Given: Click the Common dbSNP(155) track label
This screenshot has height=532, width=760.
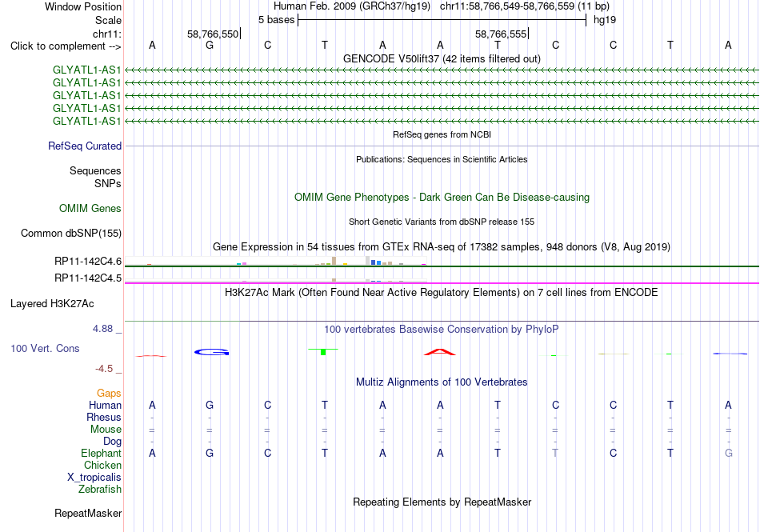Looking at the screenshot, I should tap(71, 233).
